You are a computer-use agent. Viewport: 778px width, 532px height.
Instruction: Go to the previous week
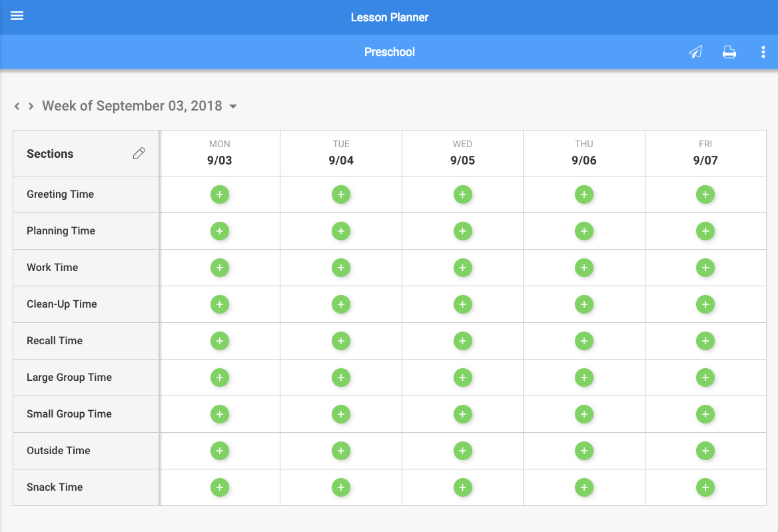(17, 106)
